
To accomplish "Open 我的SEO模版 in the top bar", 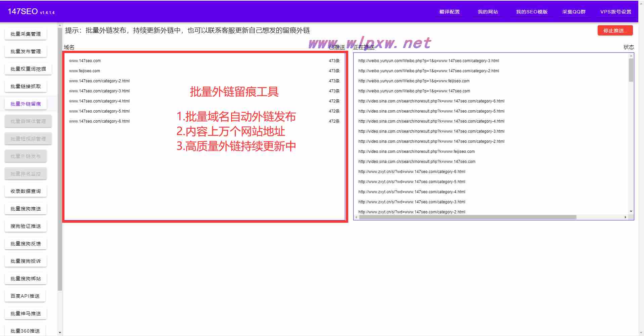I will point(532,12).
